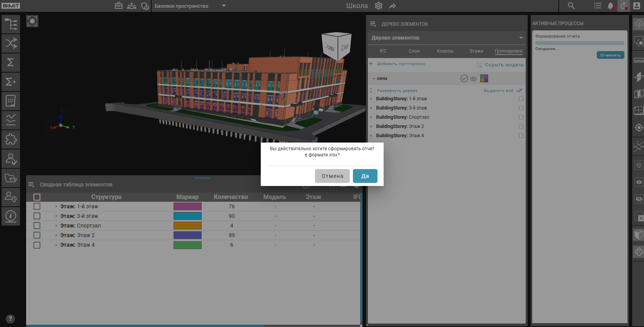Tick the Этаж: Спортзал row checkbox
This screenshot has width=644, height=327.
pos(37,226)
